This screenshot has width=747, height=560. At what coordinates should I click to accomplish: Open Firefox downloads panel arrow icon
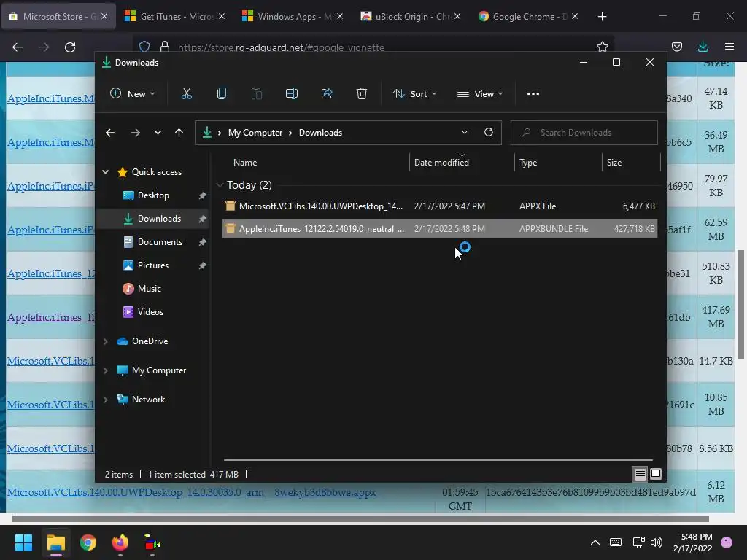pyautogui.click(x=703, y=47)
